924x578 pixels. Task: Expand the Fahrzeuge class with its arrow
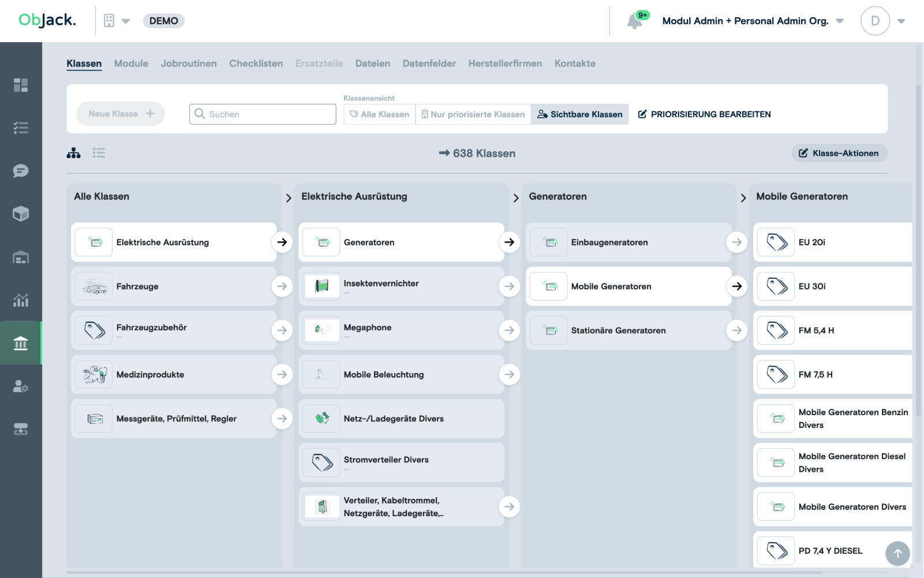coord(282,286)
